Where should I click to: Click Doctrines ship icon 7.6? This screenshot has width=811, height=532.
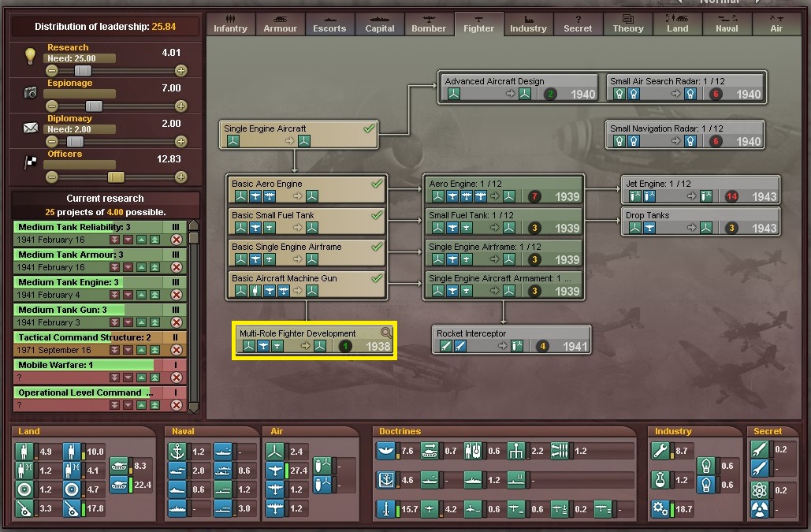pyautogui.click(x=386, y=451)
